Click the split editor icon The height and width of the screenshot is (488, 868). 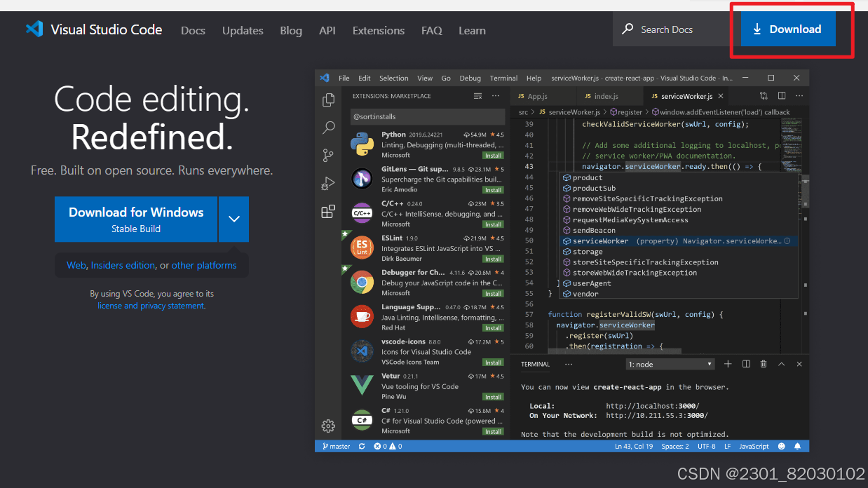(x=781, y=96)
